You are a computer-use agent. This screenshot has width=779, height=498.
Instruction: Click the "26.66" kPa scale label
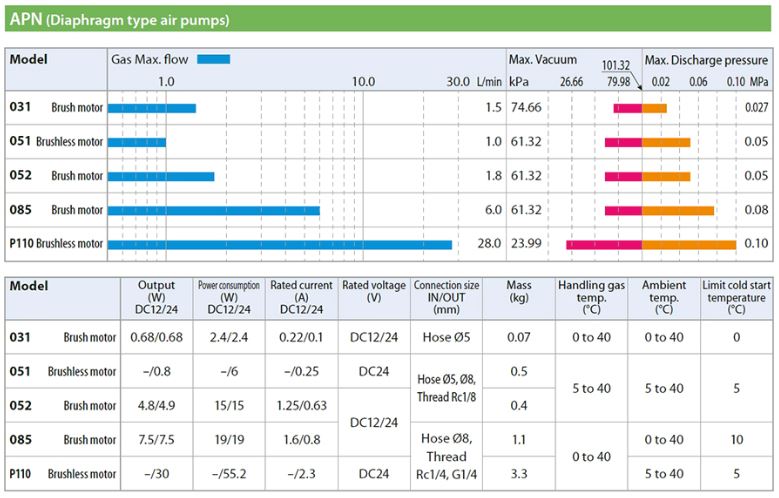click(571, 82)
